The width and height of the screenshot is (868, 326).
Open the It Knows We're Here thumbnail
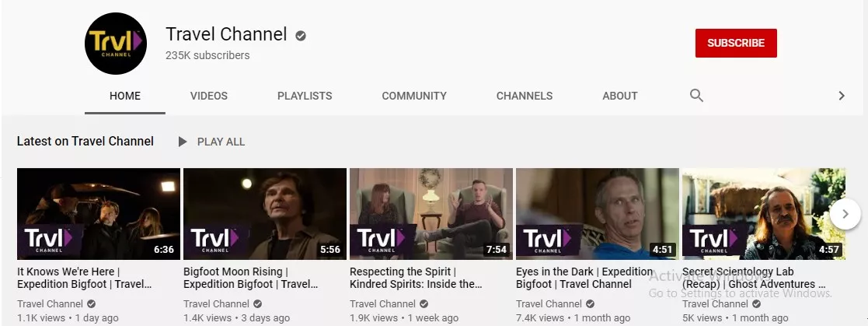99,214
